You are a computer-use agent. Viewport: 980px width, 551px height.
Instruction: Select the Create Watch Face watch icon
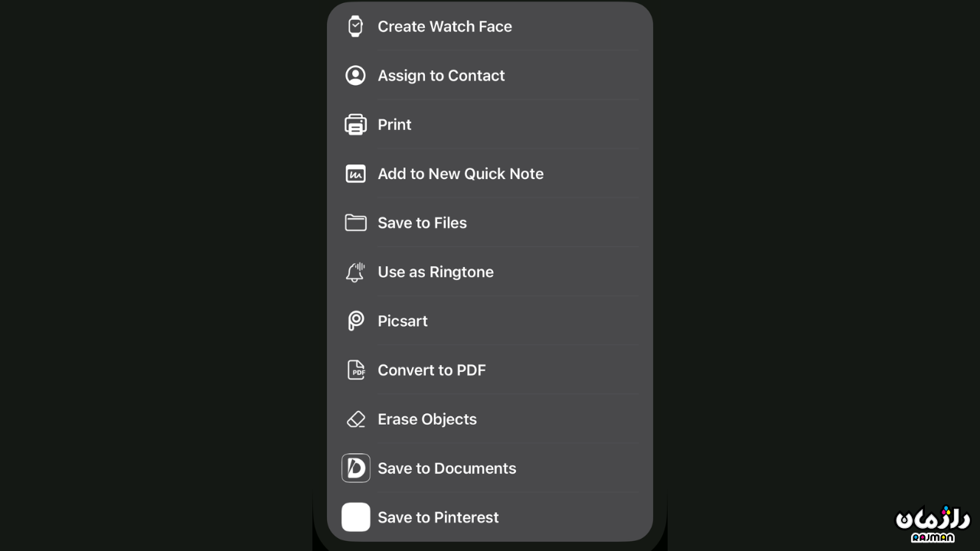(x=355, y=26)
